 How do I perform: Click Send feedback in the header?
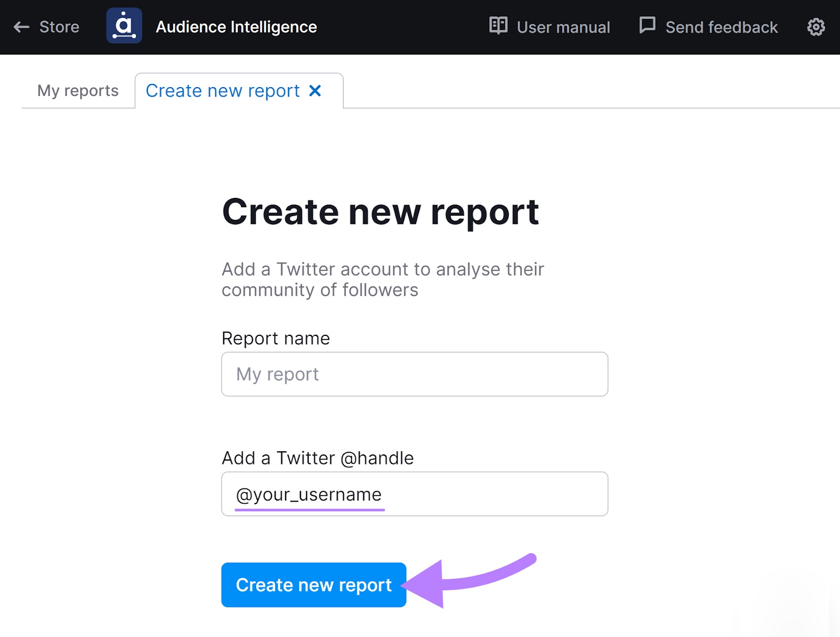point(721,27)
